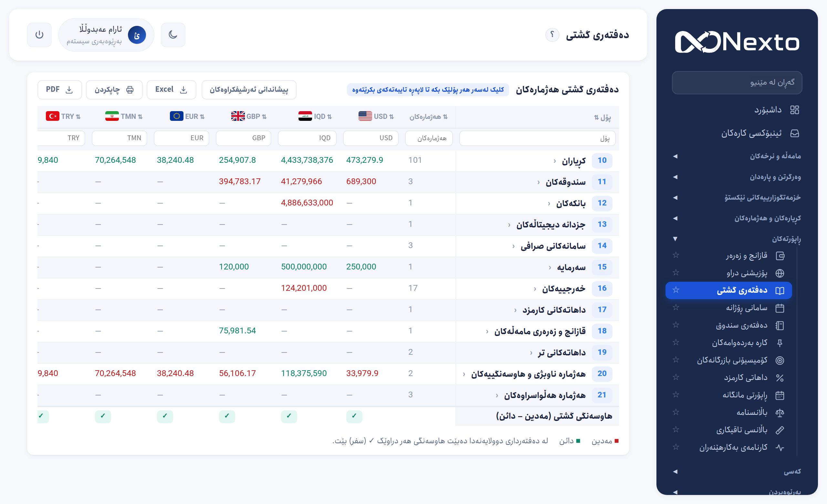Expand row 11 سندوقەکان
This screenshot has height=504, width=827.
pyautogui.click(x=538, y=182)
